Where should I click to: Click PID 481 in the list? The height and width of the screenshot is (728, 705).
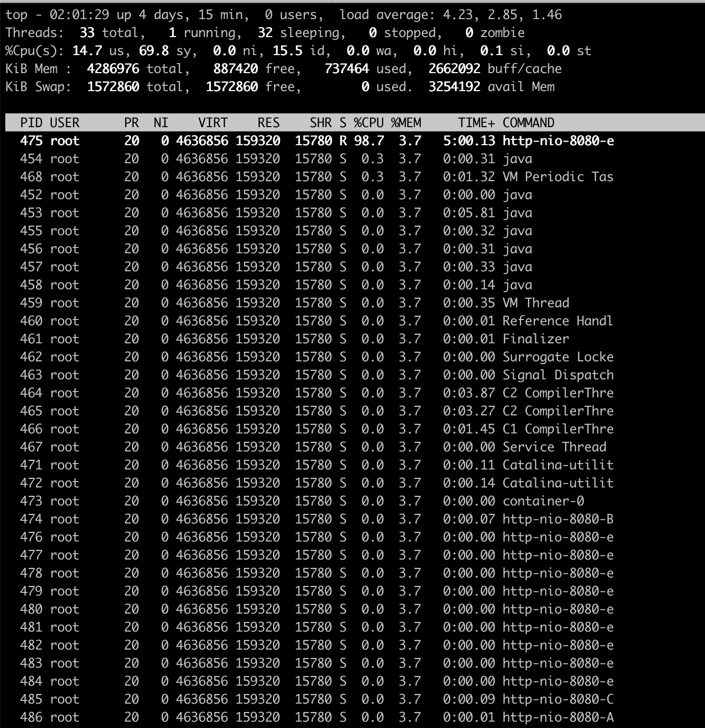[31, 627]
